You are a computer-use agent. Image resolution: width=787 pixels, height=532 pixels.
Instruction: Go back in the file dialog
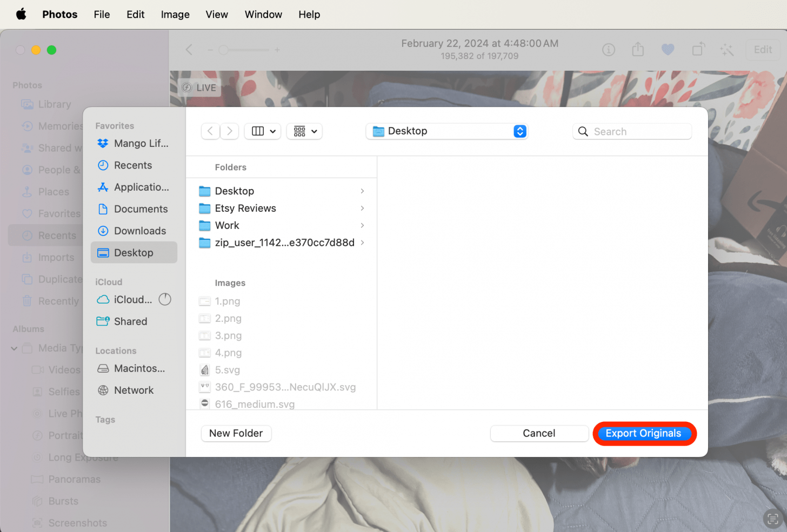[x=210, y=131]
